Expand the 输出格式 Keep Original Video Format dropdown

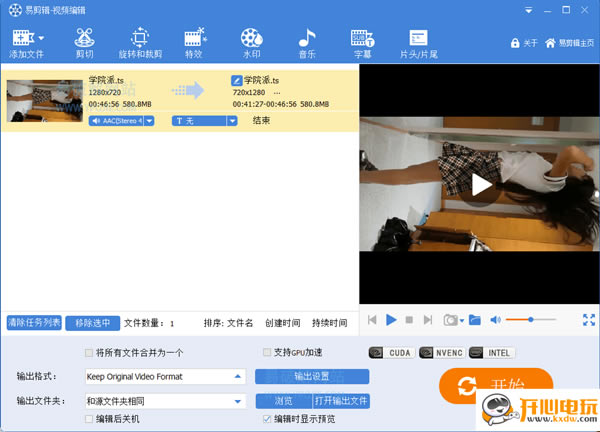click(238, 377)
